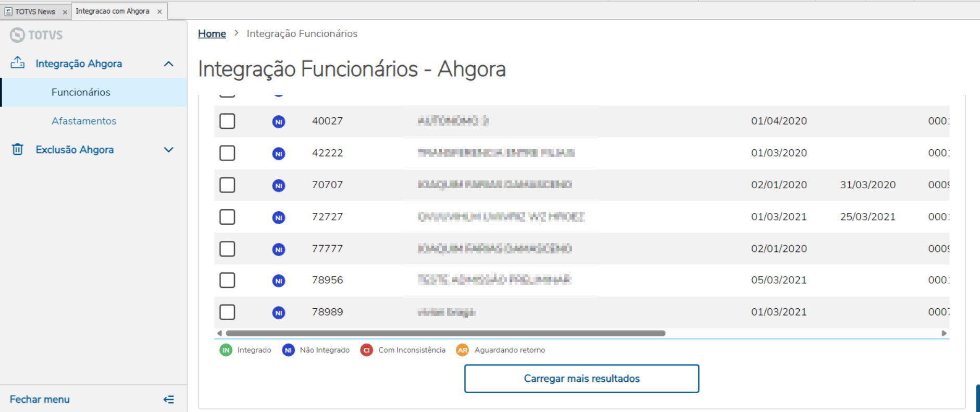This screenshot has width=980, height=412.
Task: Select the checkbox for employee 70707
Action: click(227, 185)
